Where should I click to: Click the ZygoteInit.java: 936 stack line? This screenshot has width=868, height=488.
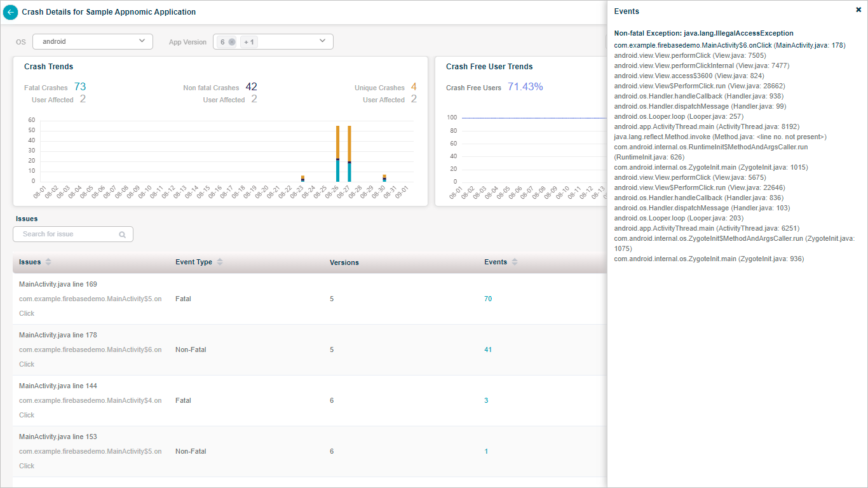[709, 259]
